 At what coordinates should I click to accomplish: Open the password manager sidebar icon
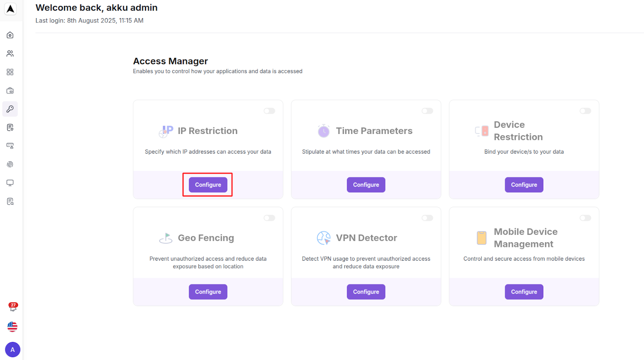pyautogui.click(x=10, y=146)
